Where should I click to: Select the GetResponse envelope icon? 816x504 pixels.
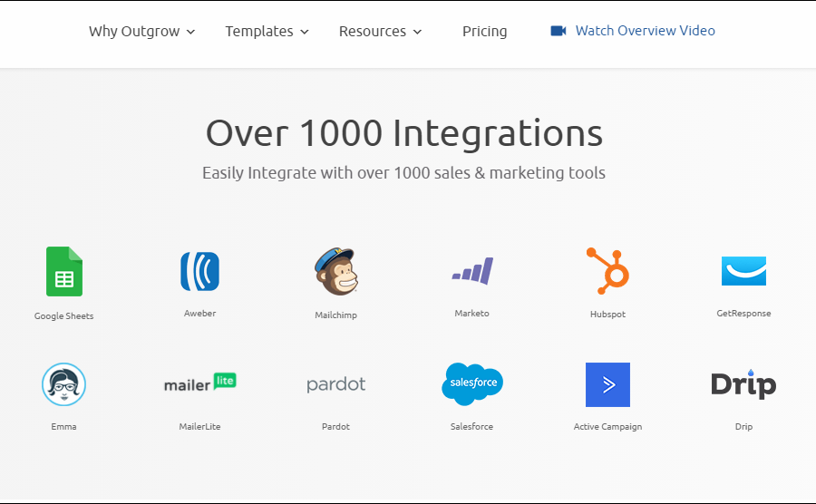coord(743,271)
